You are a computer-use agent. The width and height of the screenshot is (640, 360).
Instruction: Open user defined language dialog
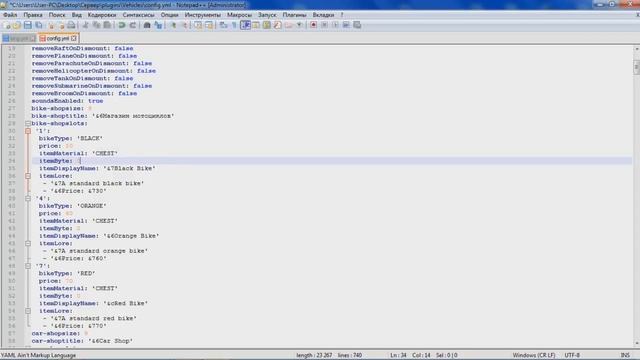[256, 25]
